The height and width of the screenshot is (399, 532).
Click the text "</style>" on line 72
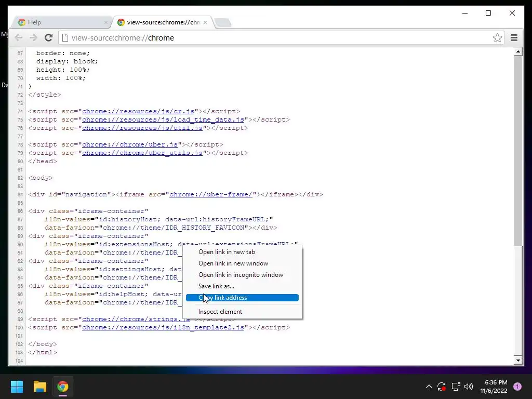coord(45,95)
